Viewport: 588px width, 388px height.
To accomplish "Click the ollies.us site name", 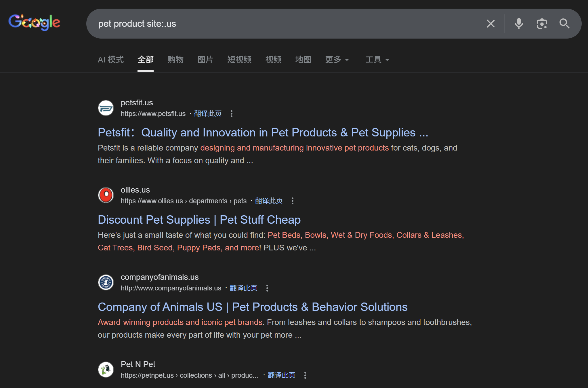I will point(135,190).
